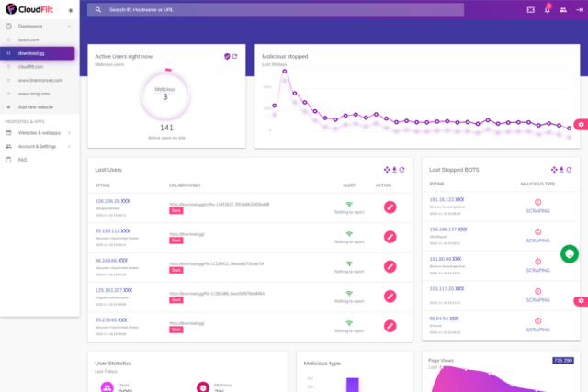
Task: Toggle the sidebar pin next to logo
Action: coord(72,10)
